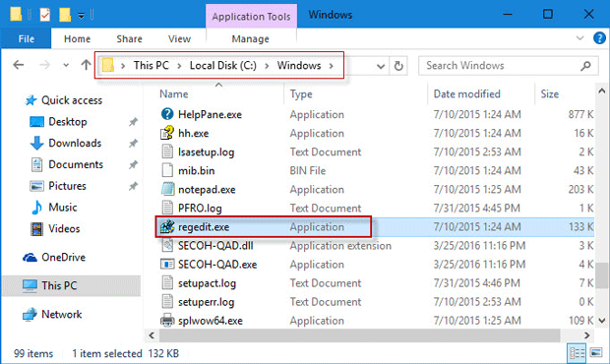
Task: Click Windows in the address breadcrumb
Action: 299,65
